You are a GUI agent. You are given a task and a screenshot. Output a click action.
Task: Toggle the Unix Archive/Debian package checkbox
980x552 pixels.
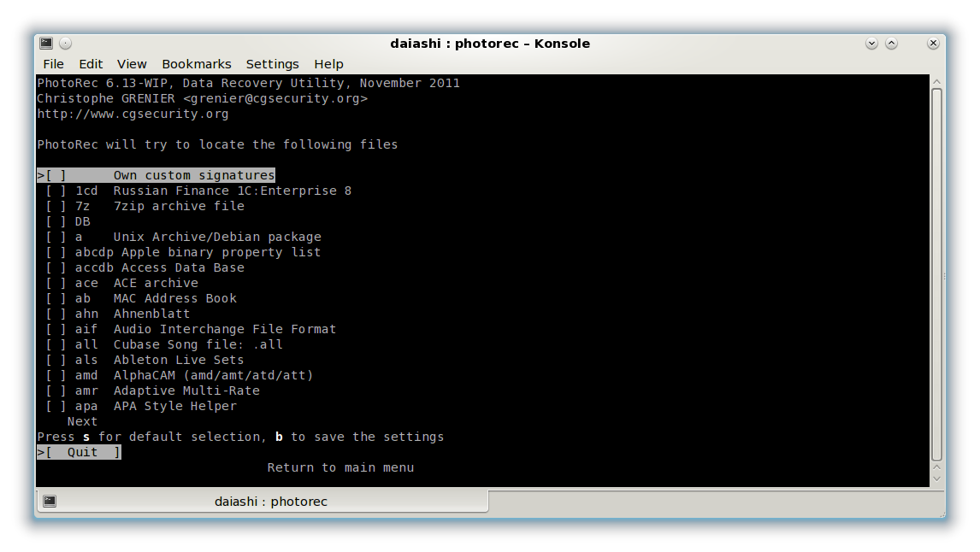[56, 238]
